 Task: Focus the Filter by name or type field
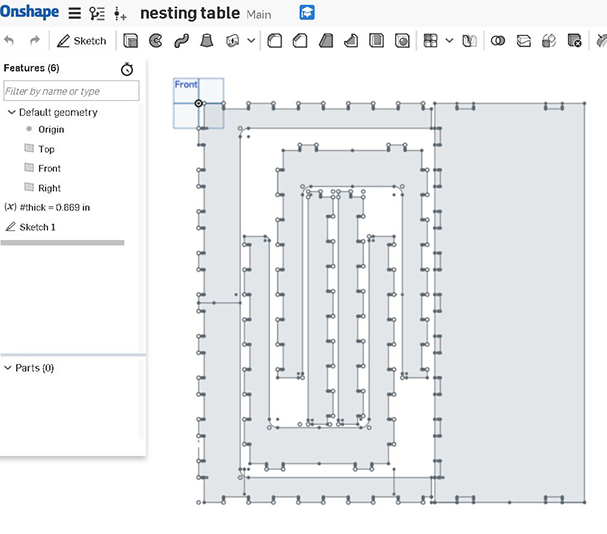(x=71, y=91)
